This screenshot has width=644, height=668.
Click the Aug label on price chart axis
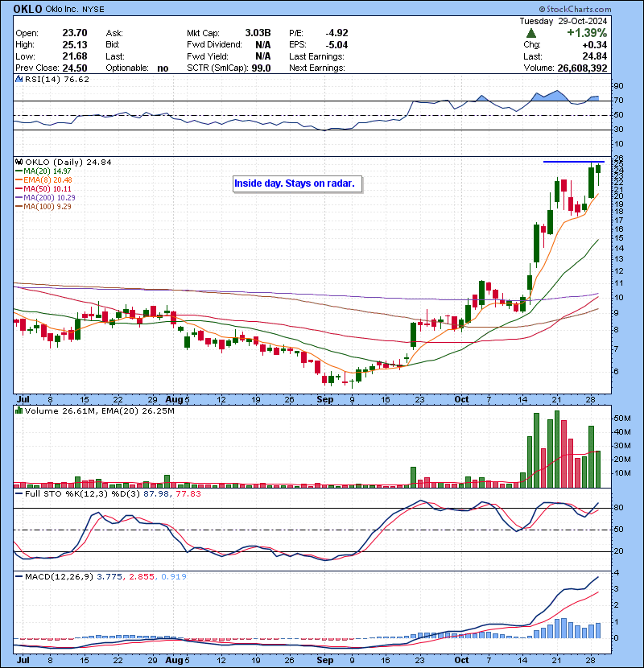pyautogui.click(x=174, y=400)
